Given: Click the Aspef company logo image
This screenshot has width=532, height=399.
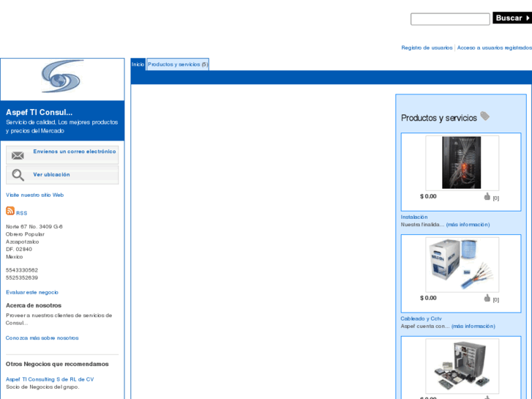Looking at the screenshot, I should (x=63, y=77).
